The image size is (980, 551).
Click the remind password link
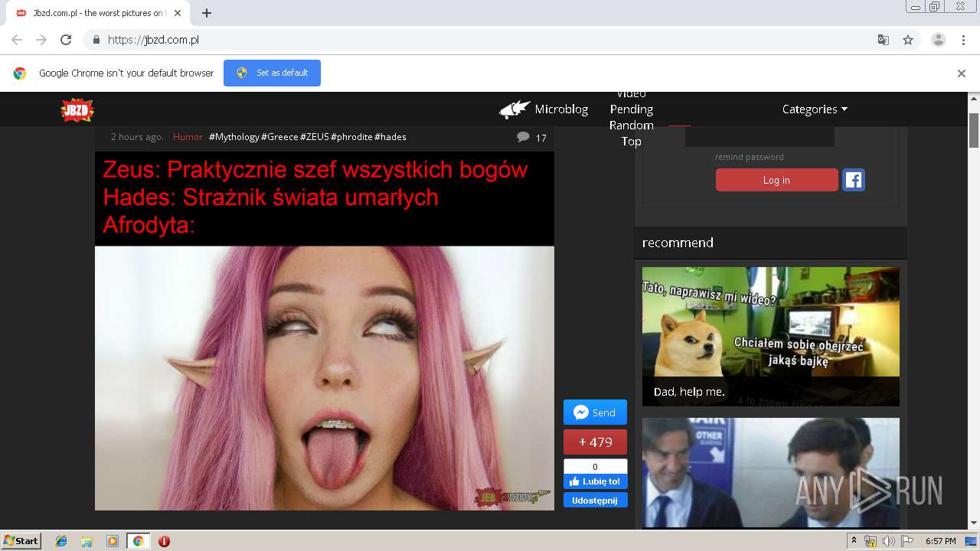(x=749, y=157)
